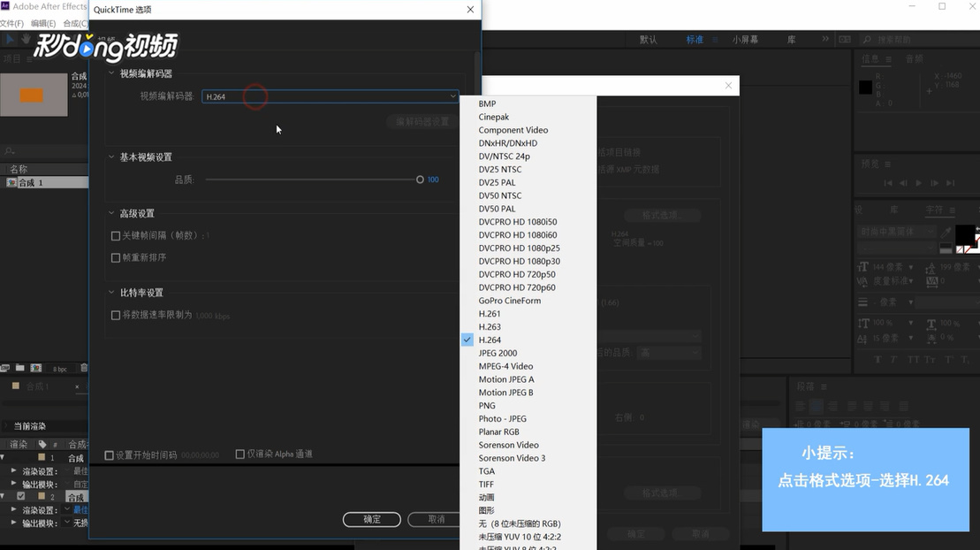Open the 文件(F) menu
Screen dimensions: 980x550
pyautogui.click(x=11, y=23)
